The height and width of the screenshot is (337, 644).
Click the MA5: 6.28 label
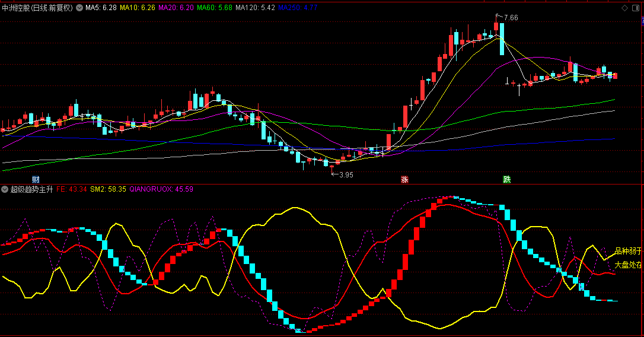tap(101, 8)
